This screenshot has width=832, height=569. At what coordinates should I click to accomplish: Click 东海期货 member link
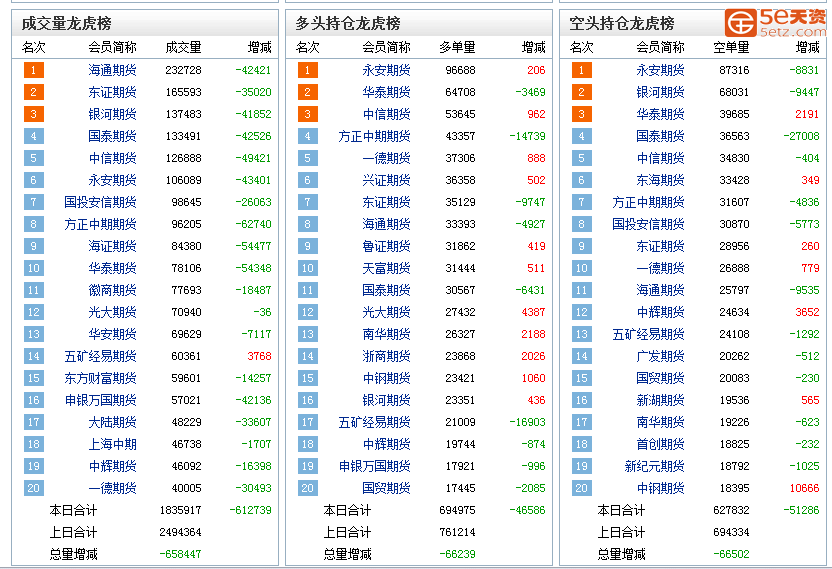pos(660,180)
